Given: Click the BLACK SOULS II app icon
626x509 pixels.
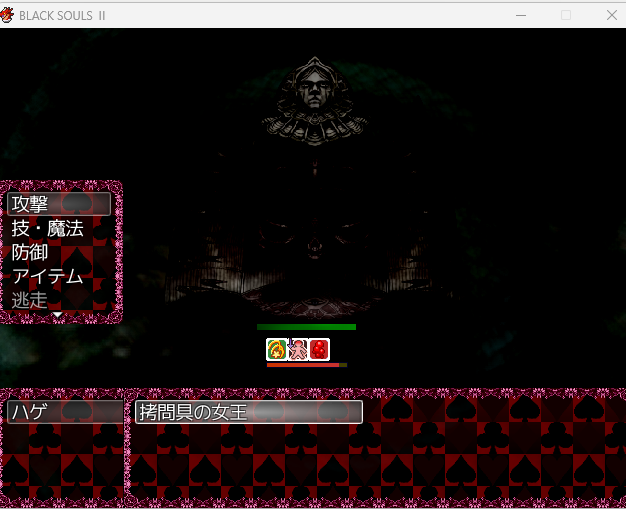Looking at the screenshot, I should click(x=7, y=15).
